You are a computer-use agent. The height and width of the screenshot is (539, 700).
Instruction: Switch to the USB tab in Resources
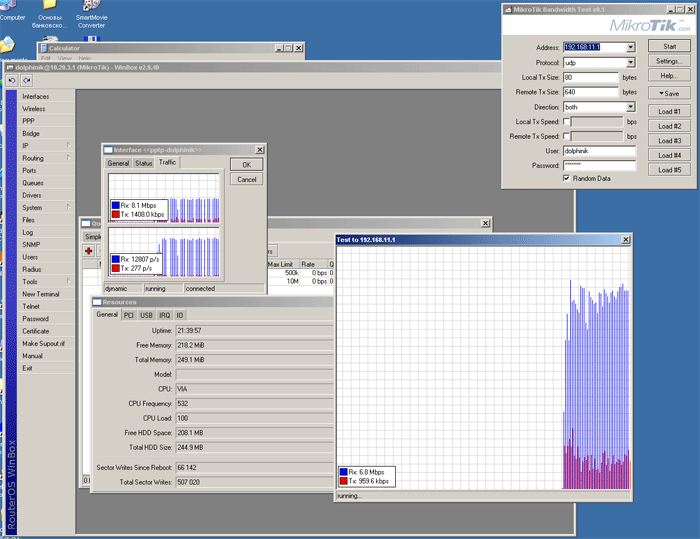click(x=146, y=315)
